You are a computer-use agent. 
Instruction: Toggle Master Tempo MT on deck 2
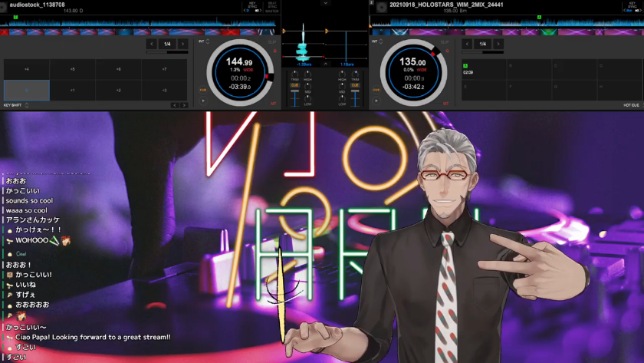tap(445, 104)
